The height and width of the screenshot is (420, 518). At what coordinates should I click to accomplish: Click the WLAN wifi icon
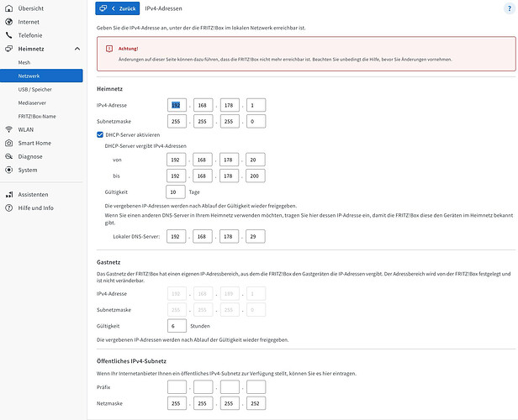pos(9,129)
